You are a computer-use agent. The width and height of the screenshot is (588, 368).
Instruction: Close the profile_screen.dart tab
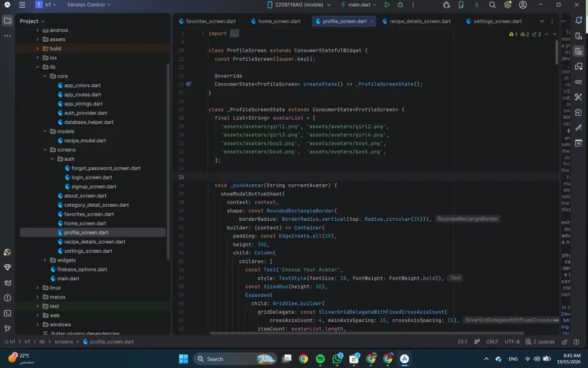point(371,21)
